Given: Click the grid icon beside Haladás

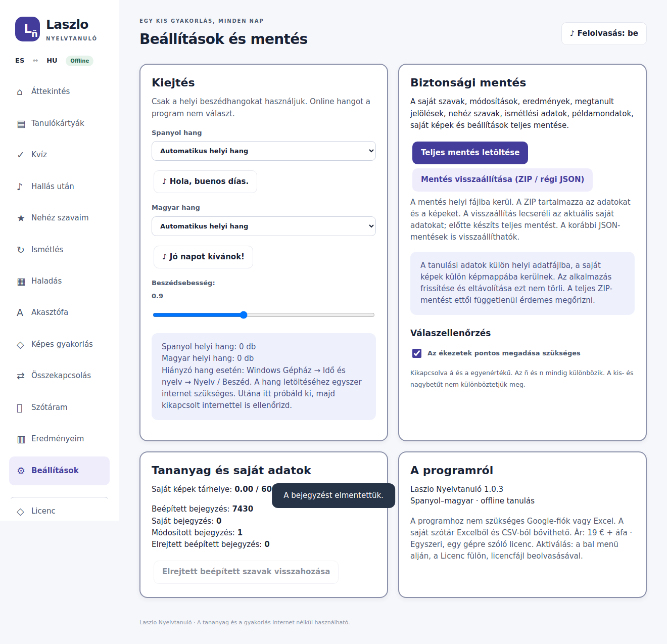Looking at the screenshot, I should [x=21, y=282].
